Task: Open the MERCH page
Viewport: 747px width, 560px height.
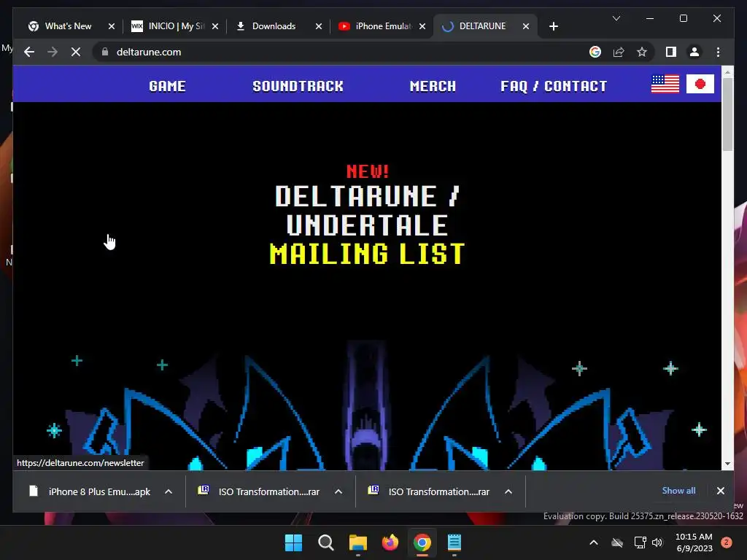Action: click(433, 86)
